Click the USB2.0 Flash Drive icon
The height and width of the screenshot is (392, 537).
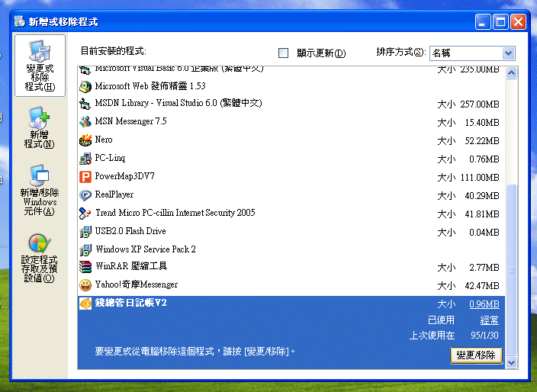[x=85, y=232]
